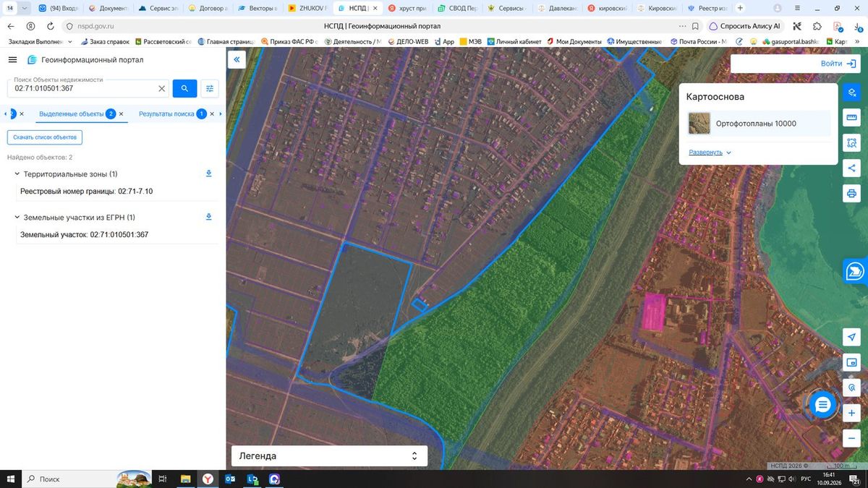Select the ruler measurement tool
This screenshot has width=868, height=488.
coord(852,118)
